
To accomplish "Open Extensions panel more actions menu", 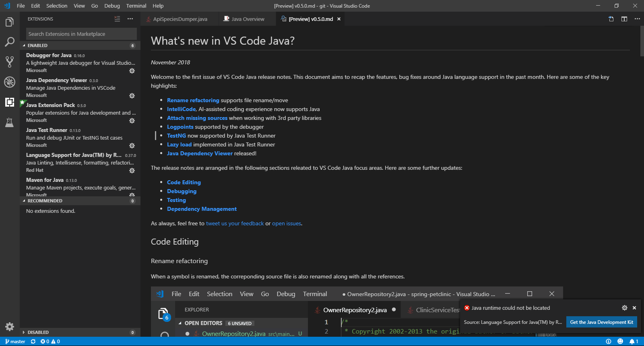I will [130, 19].
